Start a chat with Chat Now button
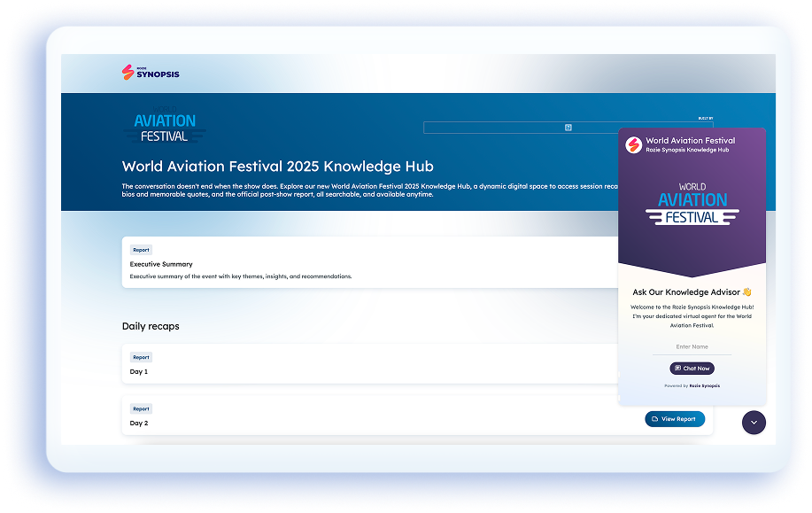Image resolution: width=812 pixels, height=513 pixels. [692, 369]
